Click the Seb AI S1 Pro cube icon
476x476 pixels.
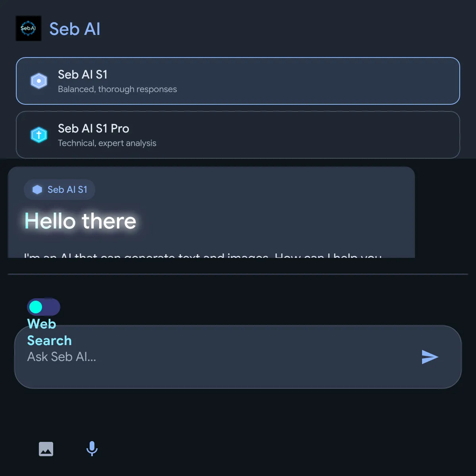(39, 135)
